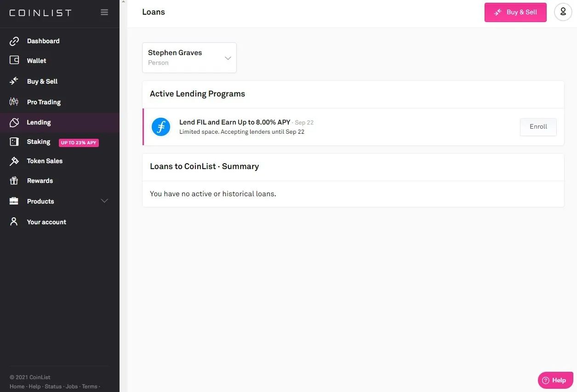
Task: Click the UP TO 23% APY badge
Action: point(79,142)
